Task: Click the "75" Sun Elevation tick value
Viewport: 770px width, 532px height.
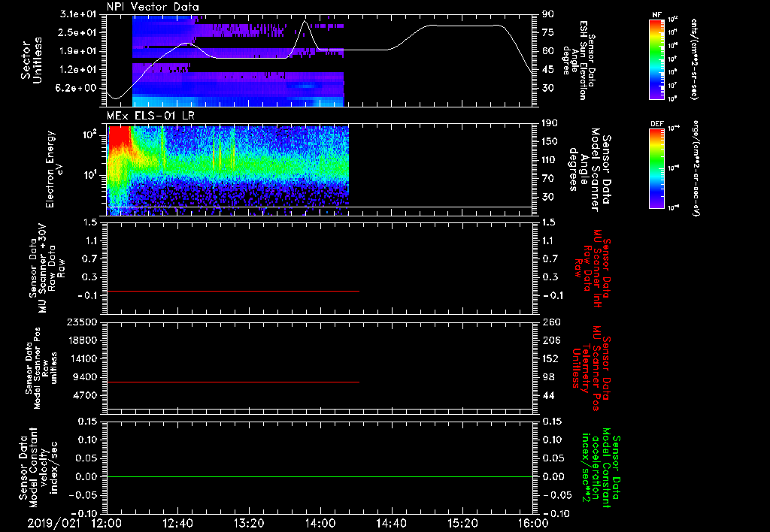Action: point(548,32)
